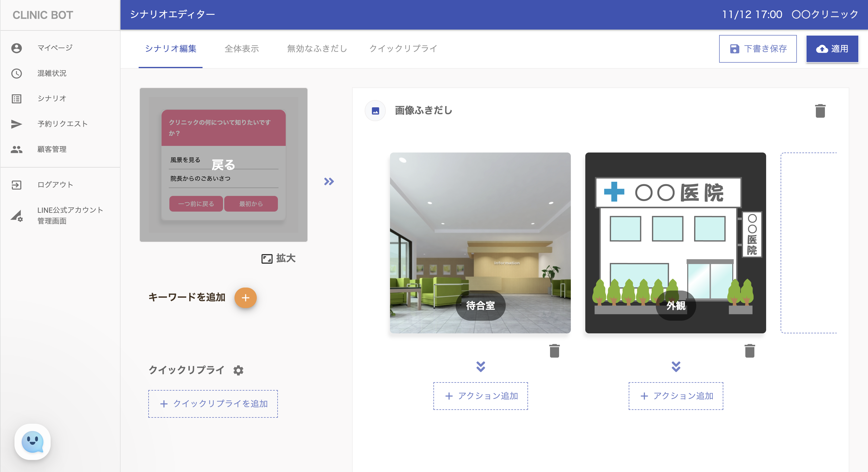Click orange plus to add keyword

point(245,298)
